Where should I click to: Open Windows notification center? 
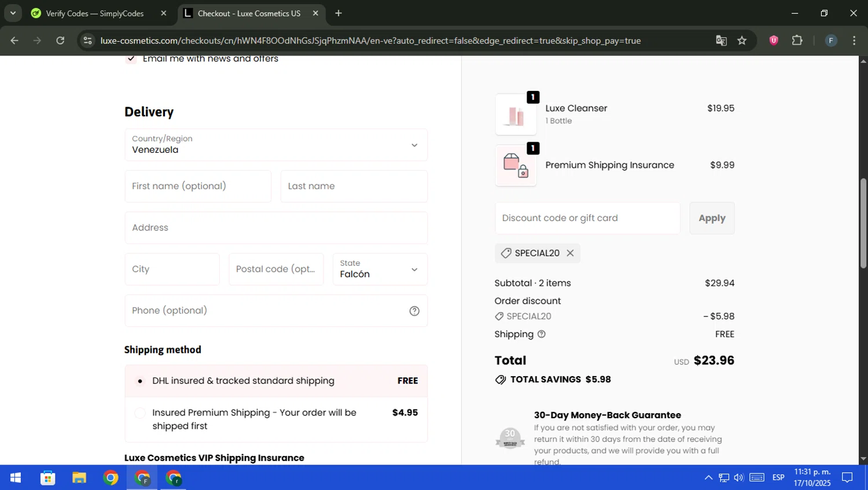pyautogui.click(x=847, y=478)
